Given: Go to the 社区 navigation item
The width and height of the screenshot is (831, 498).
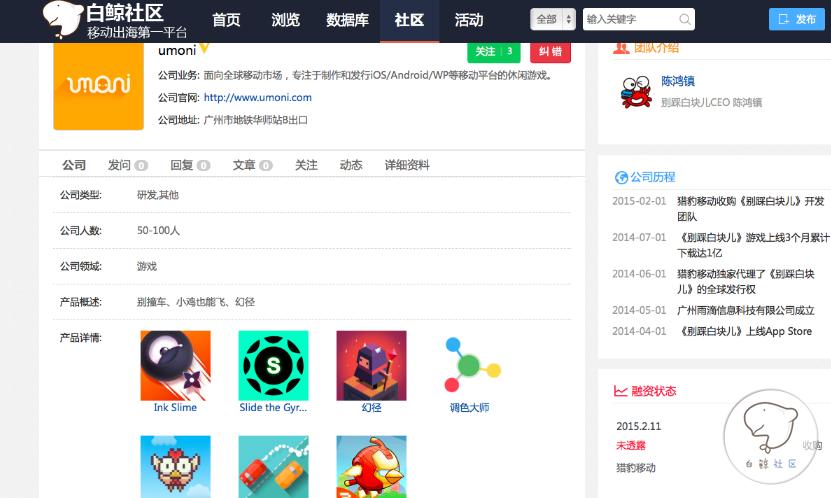Looking at the screenshot, I should click(x=409, y=20).
